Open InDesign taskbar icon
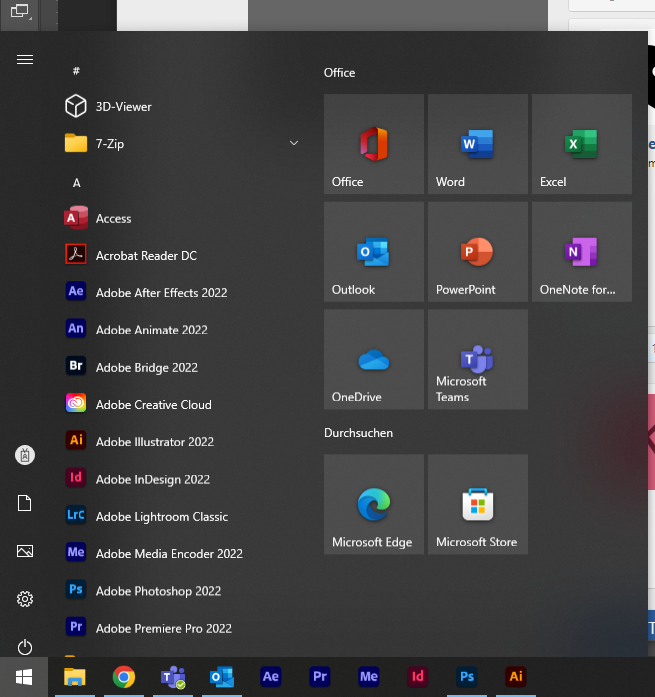 (x=418, y=677)
